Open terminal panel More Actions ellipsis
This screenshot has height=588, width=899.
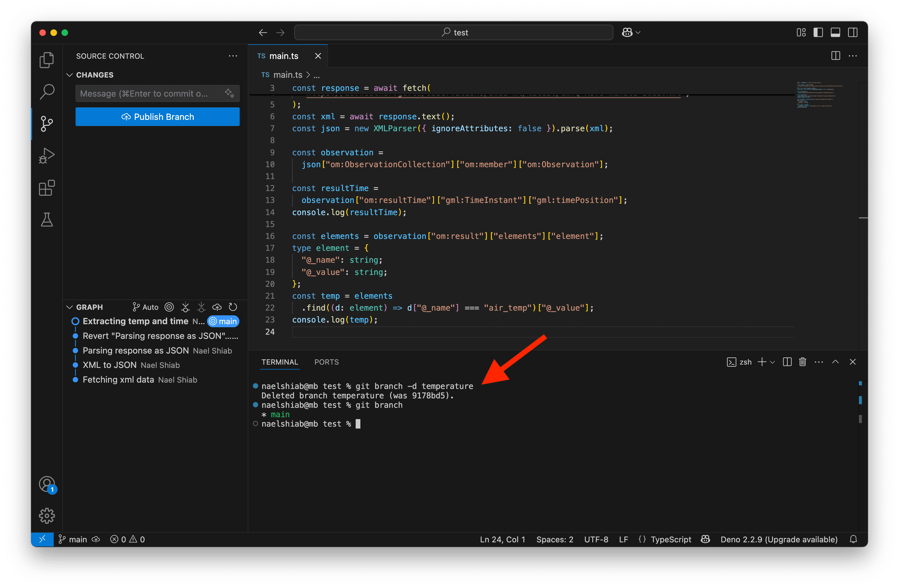tap(819, 362)
